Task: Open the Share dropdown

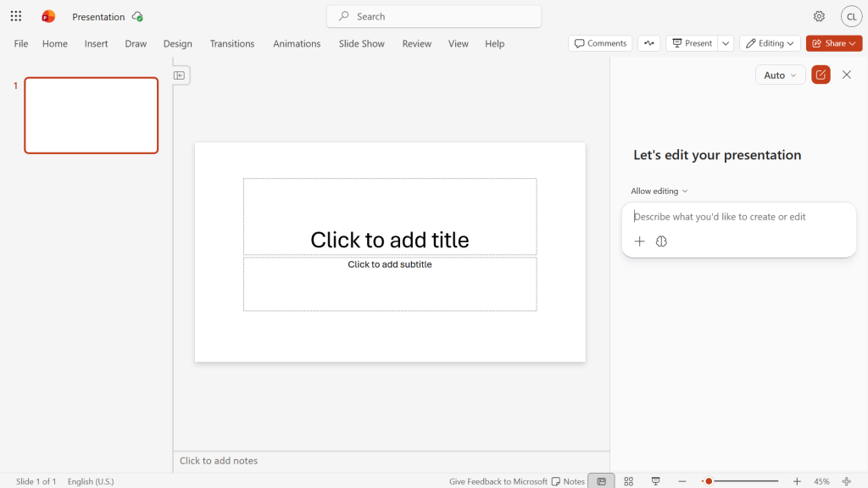Action: point(834,43)
